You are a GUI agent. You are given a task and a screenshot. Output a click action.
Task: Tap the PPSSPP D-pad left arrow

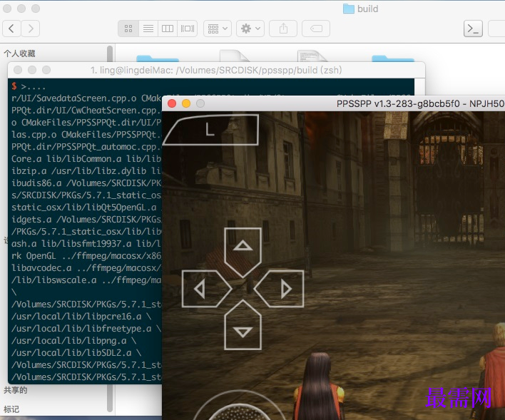[206, 289]
